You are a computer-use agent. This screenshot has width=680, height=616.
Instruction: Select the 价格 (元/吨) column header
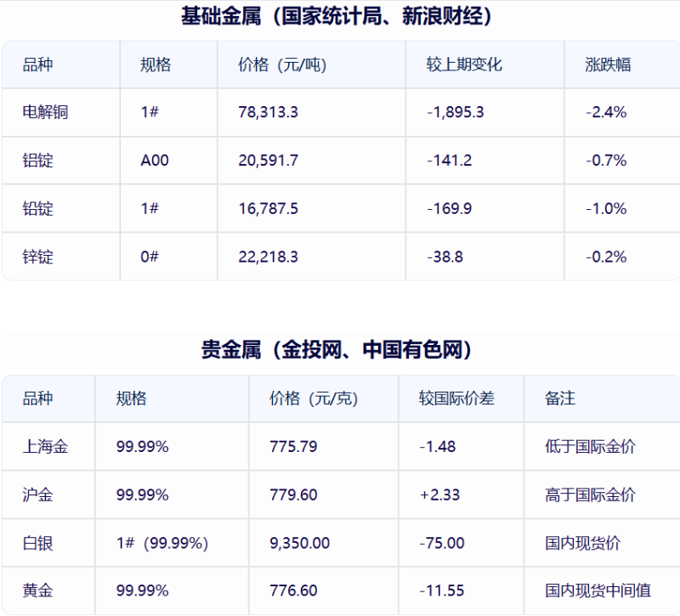[282, 65]
